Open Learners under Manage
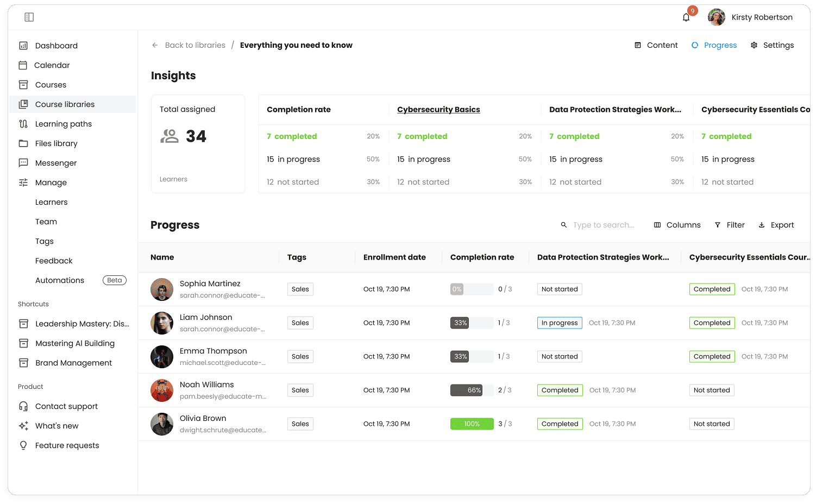816x504 pixels. tap(52, 202)
